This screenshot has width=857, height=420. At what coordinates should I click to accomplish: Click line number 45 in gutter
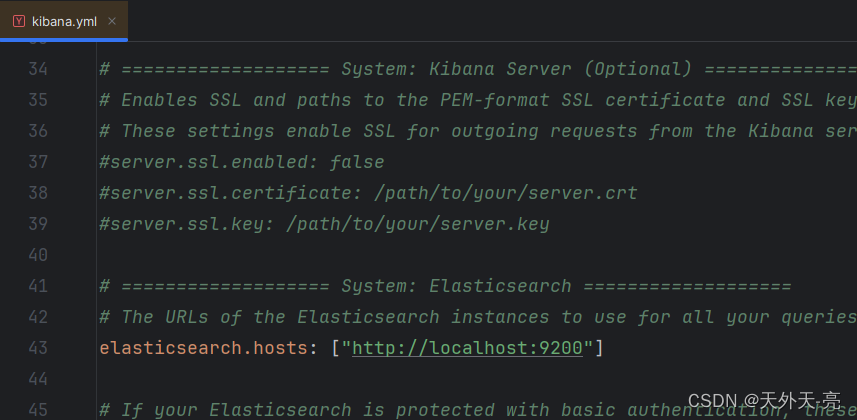click(x=38, y=409)
